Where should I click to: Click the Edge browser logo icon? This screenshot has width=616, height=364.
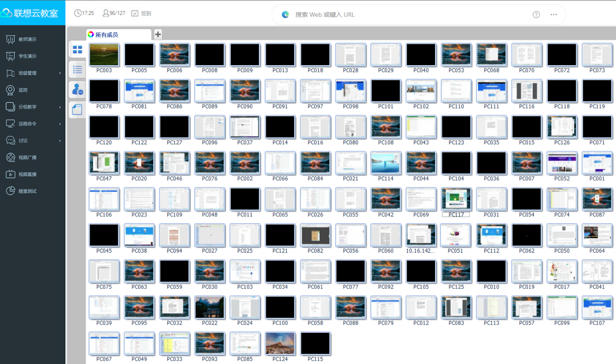(286, 15)
